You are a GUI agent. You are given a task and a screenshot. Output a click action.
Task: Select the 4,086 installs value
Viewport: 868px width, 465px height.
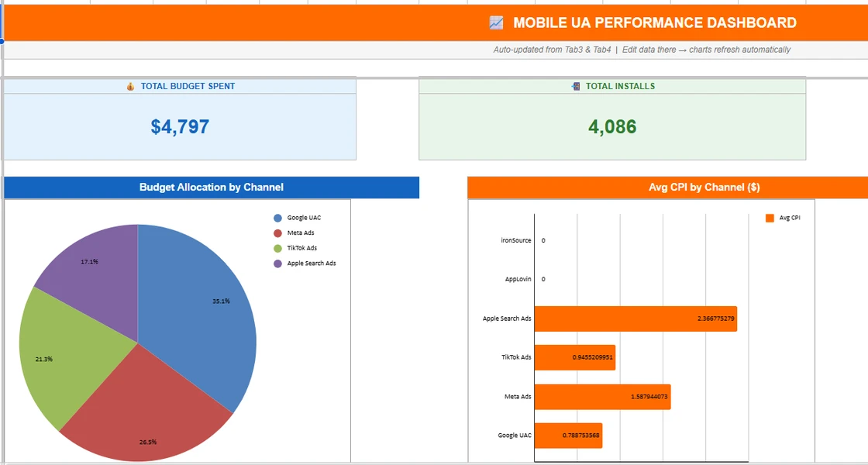coord(612,127)
